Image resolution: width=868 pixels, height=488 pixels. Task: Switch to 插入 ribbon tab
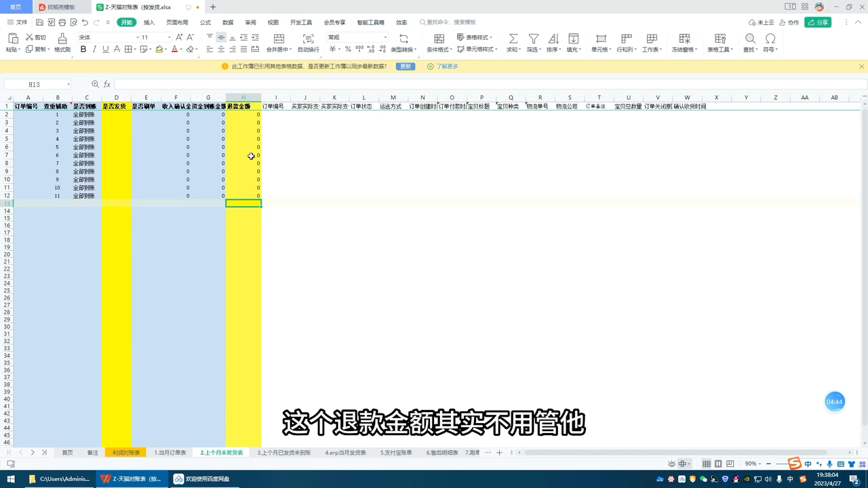(149, 22)
